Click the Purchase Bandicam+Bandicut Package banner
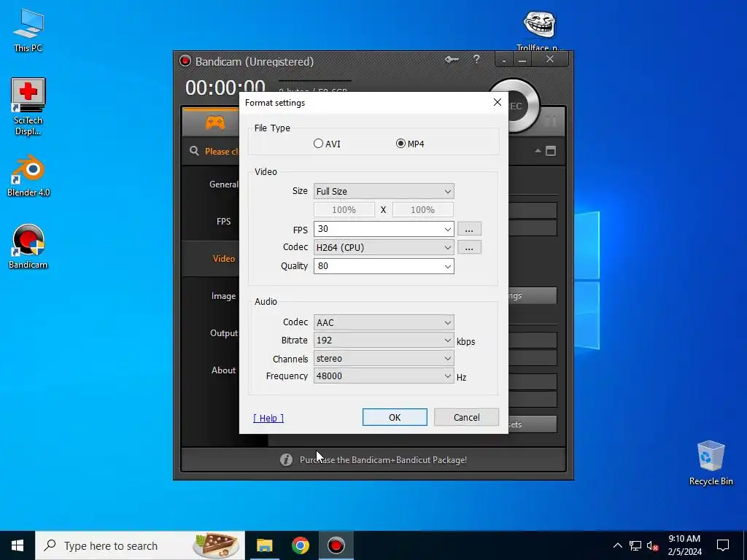 pos(383,460)
